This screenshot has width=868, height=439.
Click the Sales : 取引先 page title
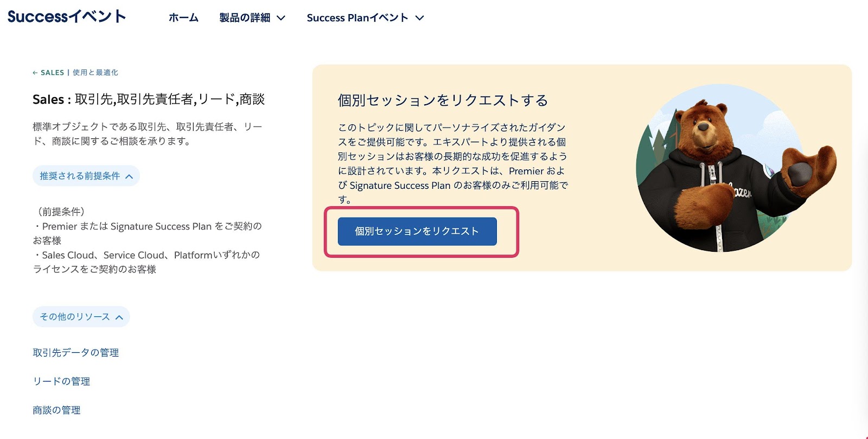pos(149,99)
